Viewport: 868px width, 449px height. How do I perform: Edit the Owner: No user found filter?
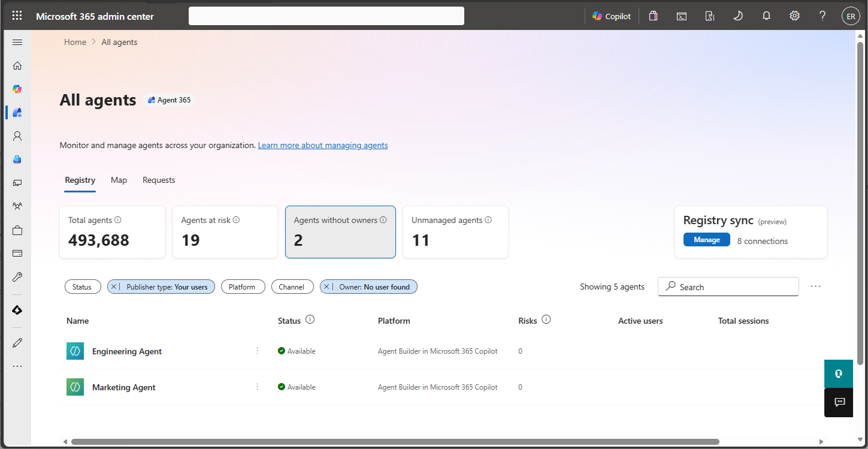[374, 287]
